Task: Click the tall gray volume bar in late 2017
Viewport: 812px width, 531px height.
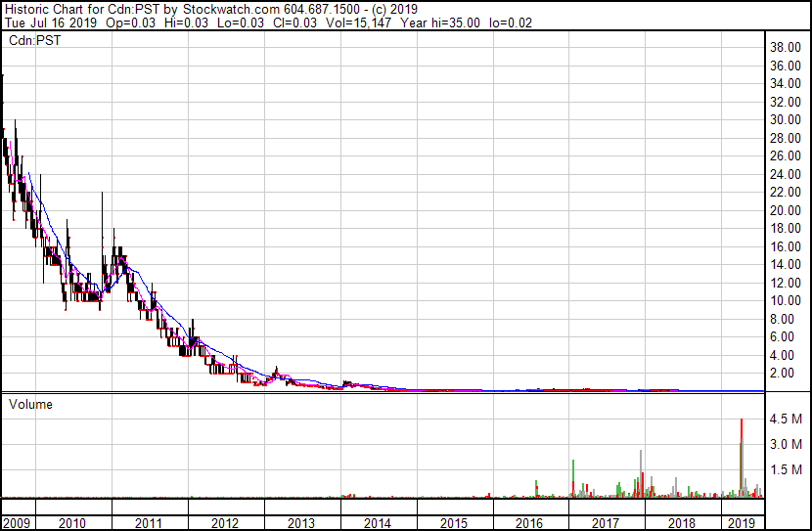Action: click(641, 473)
